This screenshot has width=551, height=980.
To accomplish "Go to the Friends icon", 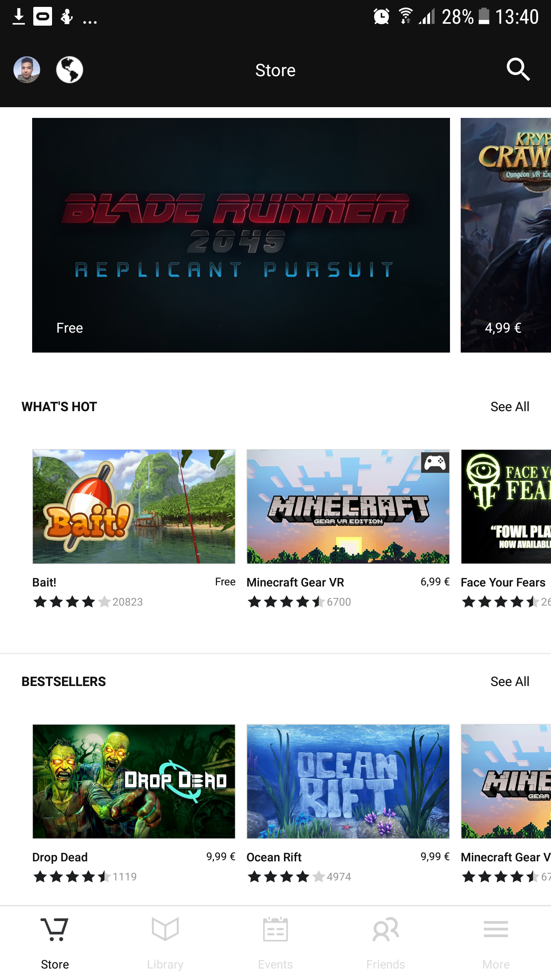I will (x=386, y=929).
